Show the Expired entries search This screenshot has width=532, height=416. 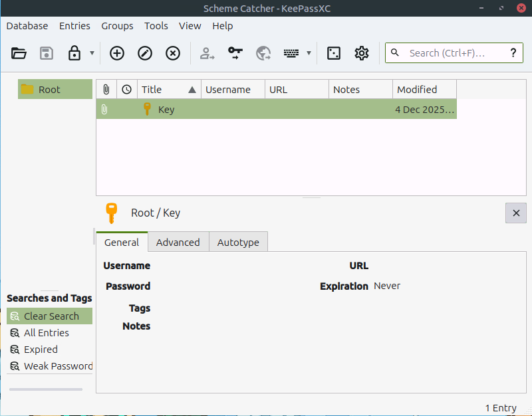point(41,350)
